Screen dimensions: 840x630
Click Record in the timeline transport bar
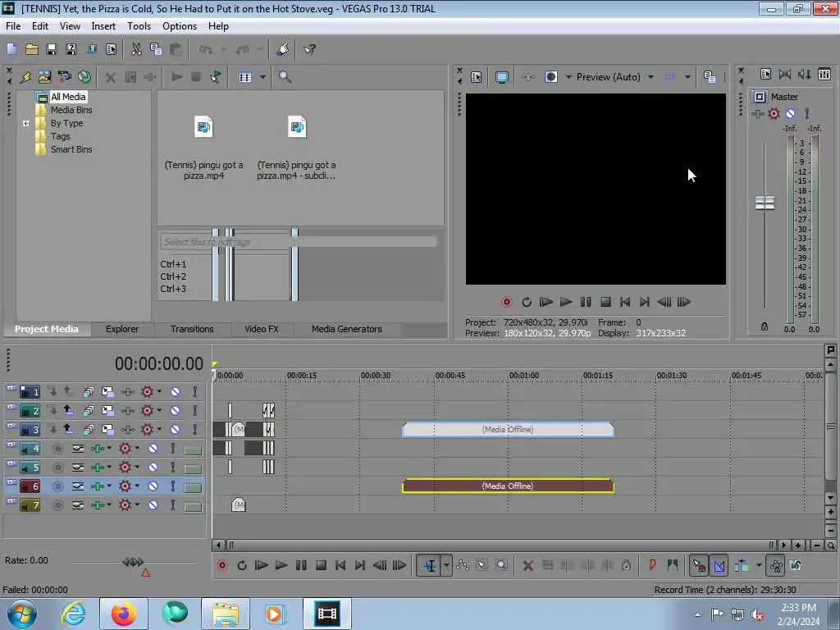(221, 565)
